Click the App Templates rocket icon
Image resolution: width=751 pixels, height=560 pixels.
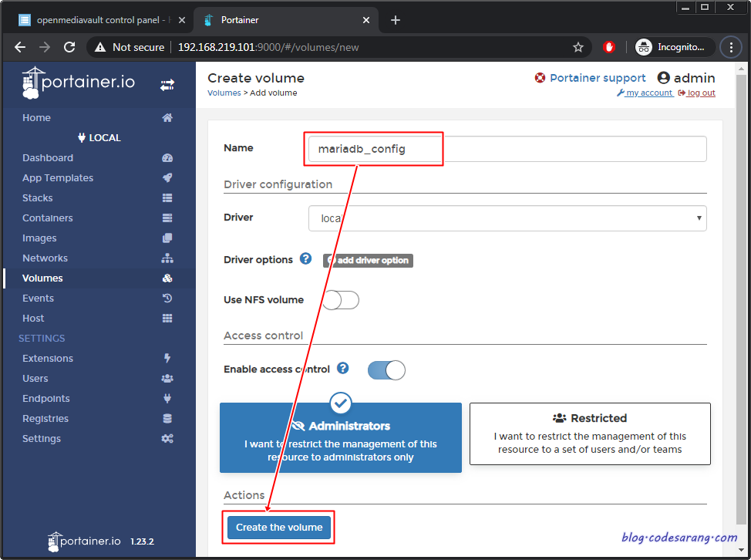point(167,177)
